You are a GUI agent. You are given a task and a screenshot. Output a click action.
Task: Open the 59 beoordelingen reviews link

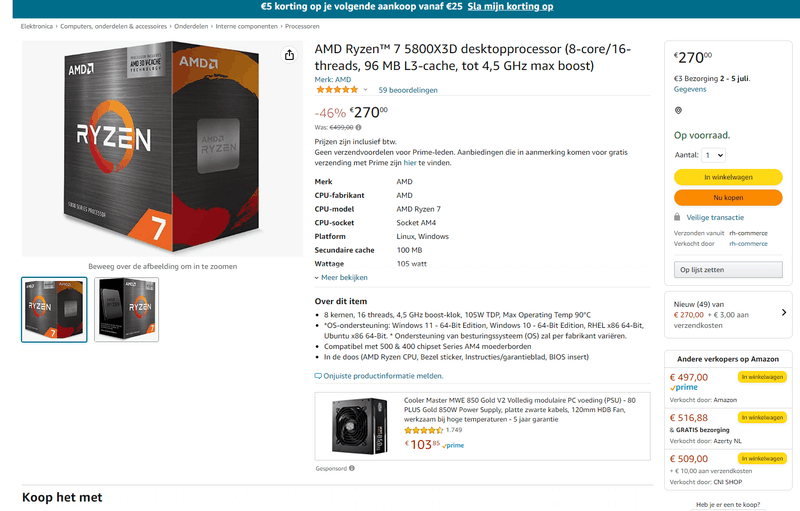pos(407,90)
